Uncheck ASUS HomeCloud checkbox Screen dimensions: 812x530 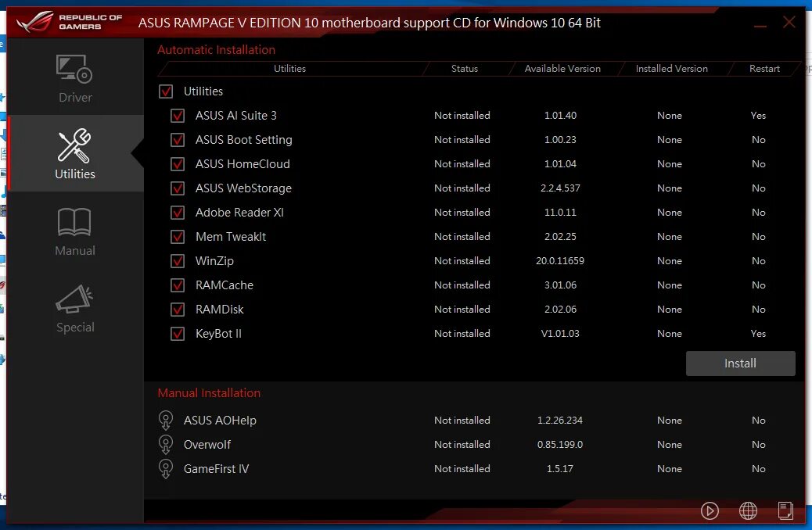(x=178, y=164)
